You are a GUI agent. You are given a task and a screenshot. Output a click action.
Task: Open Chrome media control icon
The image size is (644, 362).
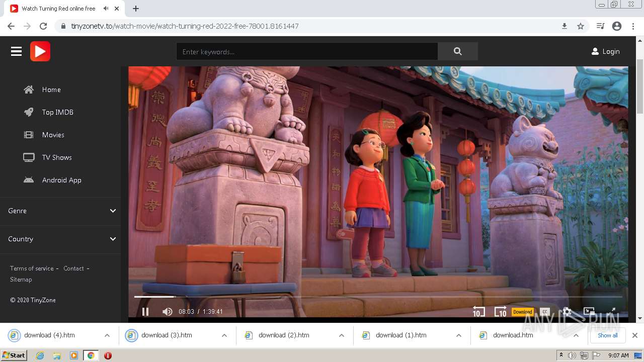tap(600, 26)
